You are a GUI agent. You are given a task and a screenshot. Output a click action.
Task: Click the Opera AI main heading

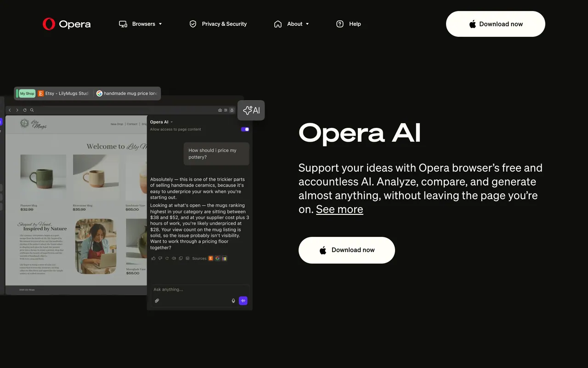click(360, 132)
